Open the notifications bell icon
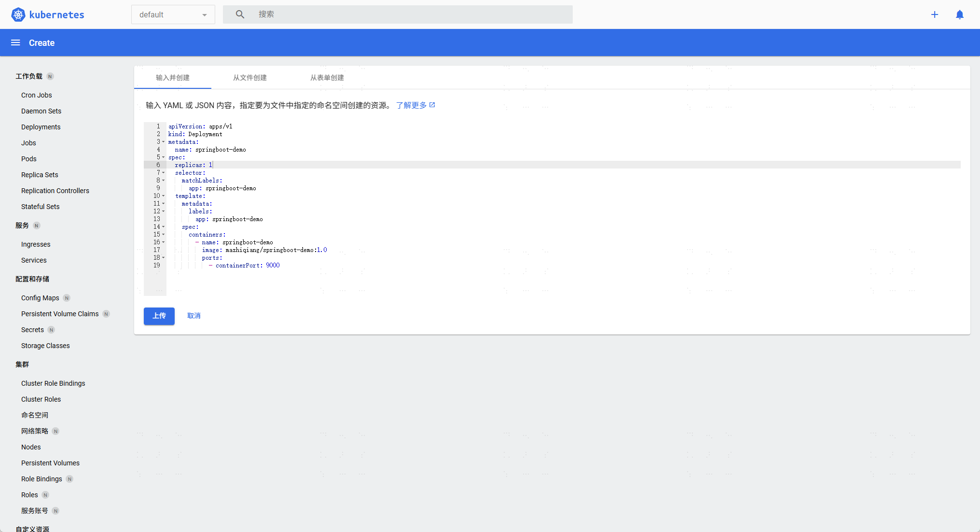 pos(960,14)
